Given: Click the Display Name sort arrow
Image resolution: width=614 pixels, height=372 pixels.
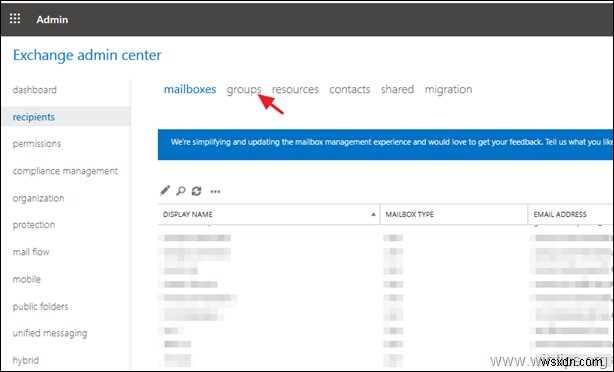Looking at the screenshot, I should click(373, 214).
